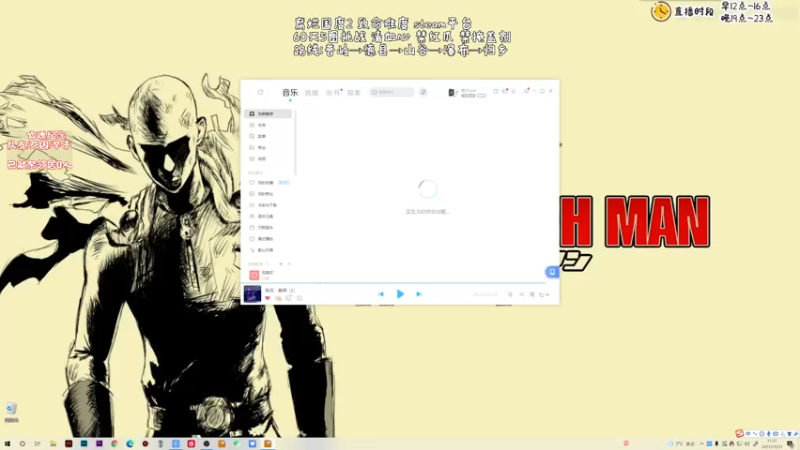Open song recognition next to search box
The width and height of the screenshot is (800, 450).
423,92
